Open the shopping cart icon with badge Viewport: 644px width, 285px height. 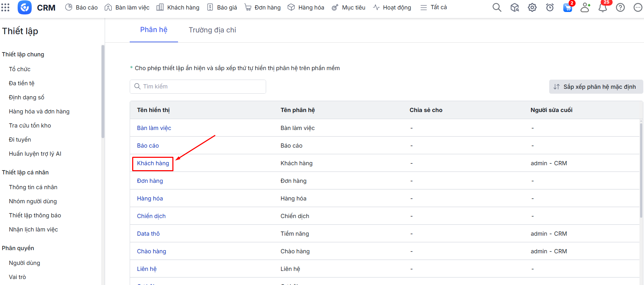(567, 7)
